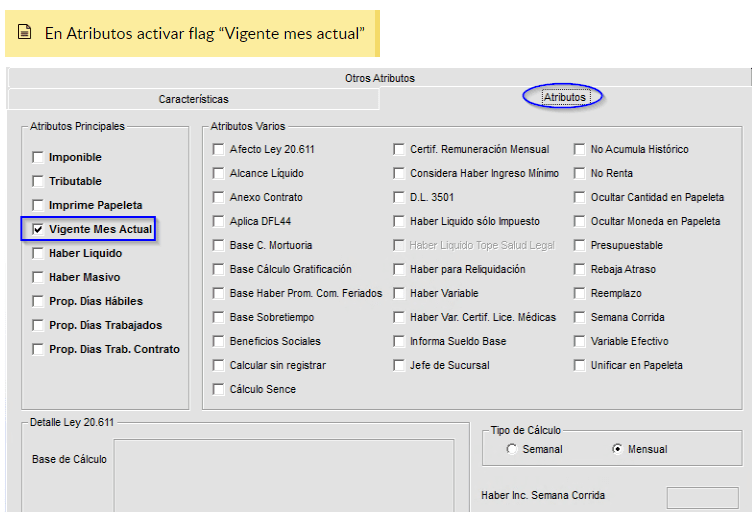
Task: Open the Otros Atributos header tab
Action: click(x=379, y=78)
